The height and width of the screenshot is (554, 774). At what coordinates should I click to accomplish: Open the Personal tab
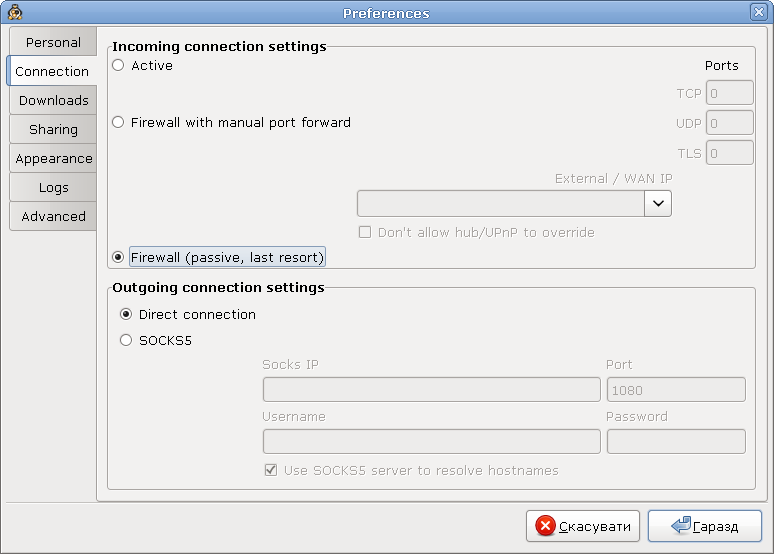53,43
